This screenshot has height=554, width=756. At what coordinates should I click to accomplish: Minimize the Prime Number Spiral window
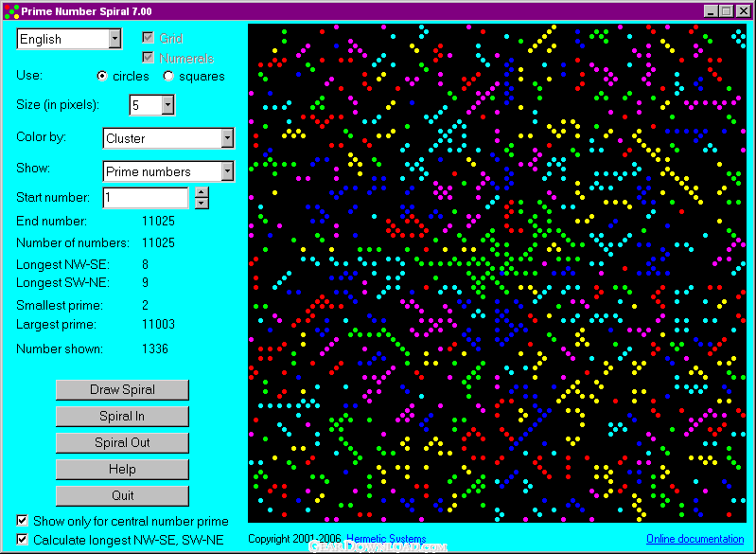point(711,11)
